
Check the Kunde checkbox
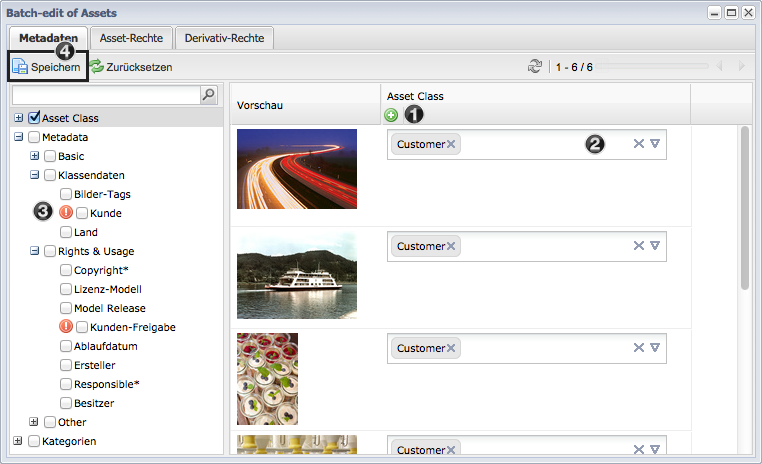(x=82, y=213)
